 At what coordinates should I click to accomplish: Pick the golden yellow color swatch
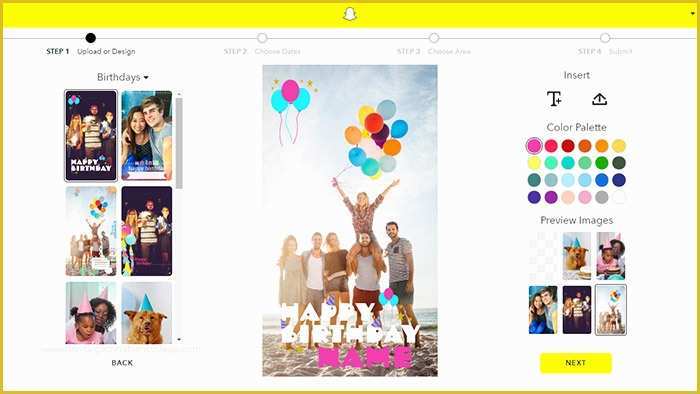click(619, 145)
